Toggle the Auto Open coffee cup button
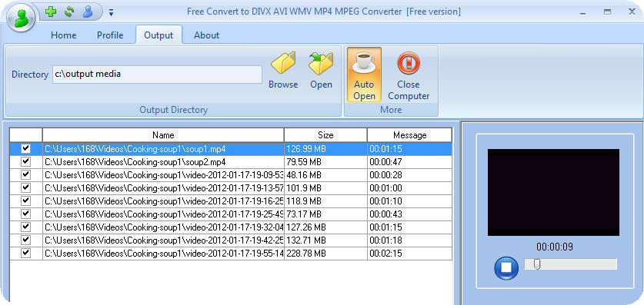 click(x=364, y=75)
